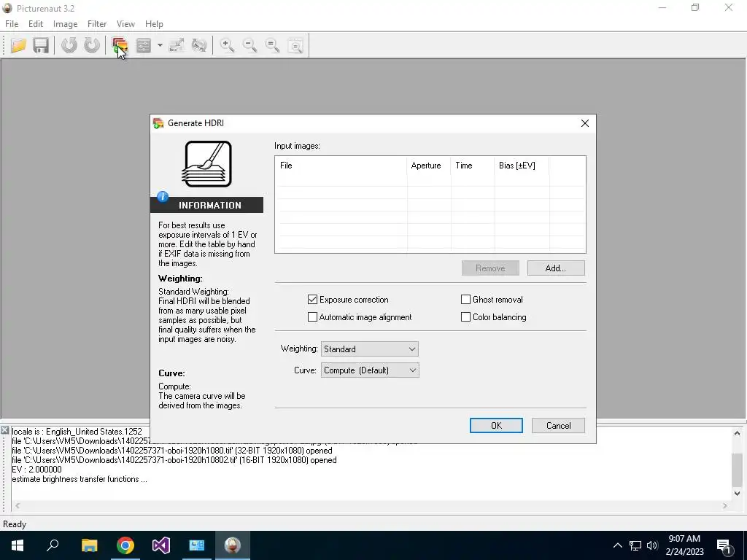The image size is (747, 560).
Task: Click the Zoom 100% magnifier icon
Action: pos(273,45)
